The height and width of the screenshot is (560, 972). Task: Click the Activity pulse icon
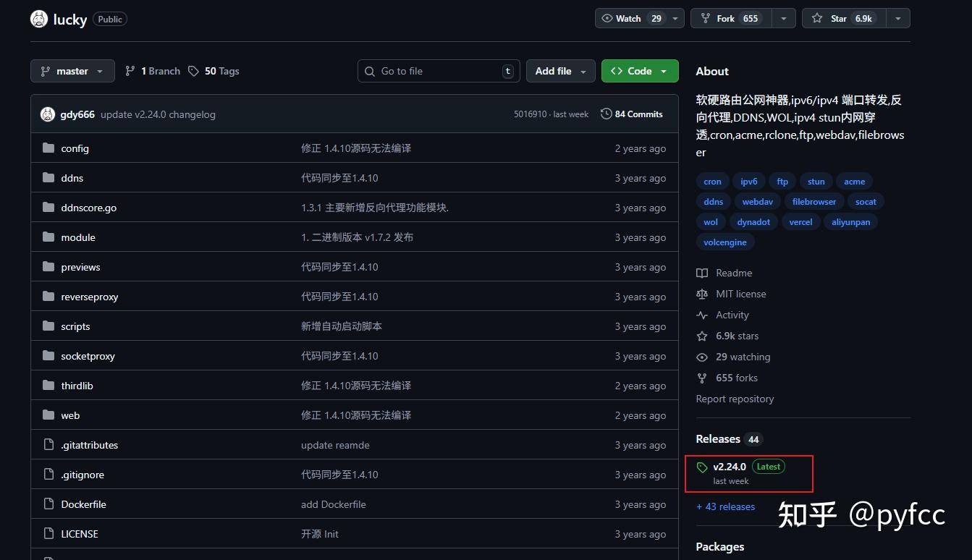click(702, 315)
